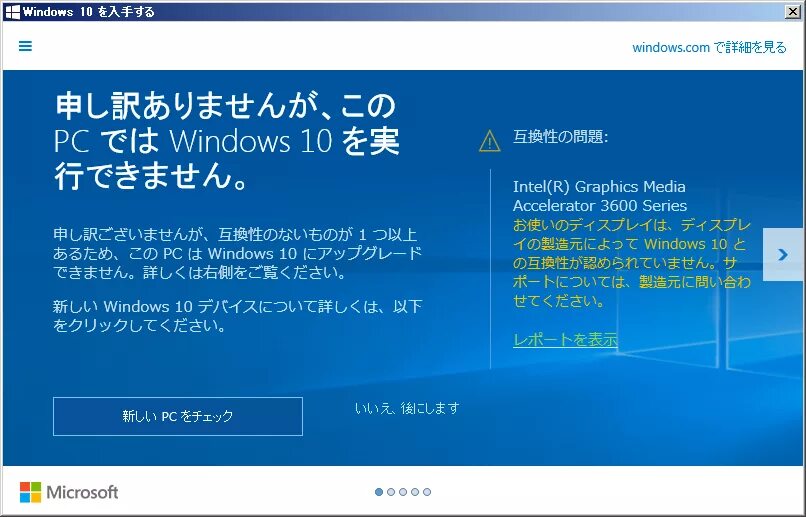The height and width of the screenshot is (517, 806).
Task: Click paragraph starting 申し訳ございませんが、互換性のないもの
Action: click(x=237, y=253)
